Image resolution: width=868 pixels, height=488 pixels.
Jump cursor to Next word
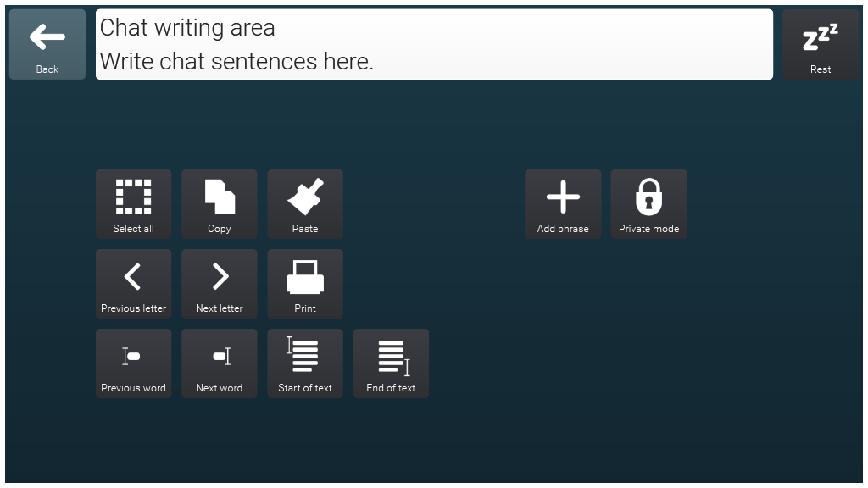coord(219,363)
